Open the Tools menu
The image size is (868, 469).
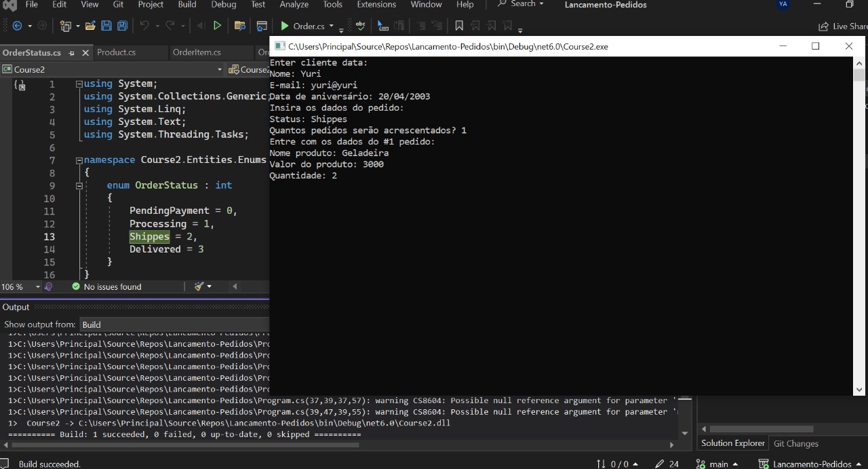(333, 4)
